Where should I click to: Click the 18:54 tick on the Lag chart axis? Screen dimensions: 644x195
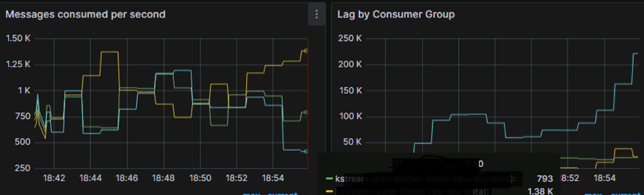pos(606,178)
